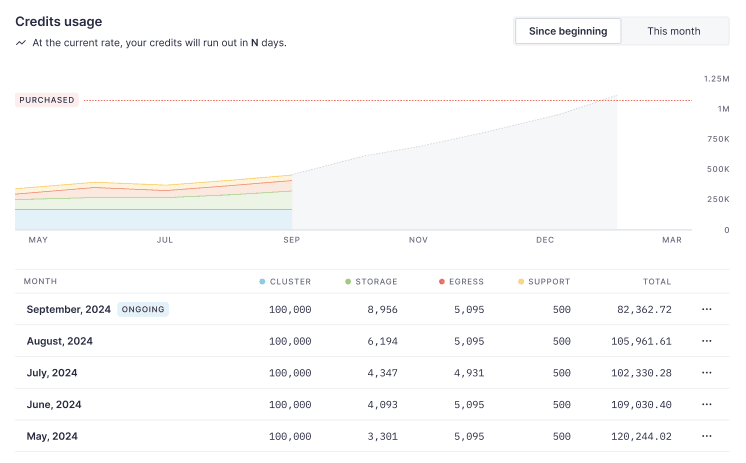Click the total value 82,362.72

[644, 309]
